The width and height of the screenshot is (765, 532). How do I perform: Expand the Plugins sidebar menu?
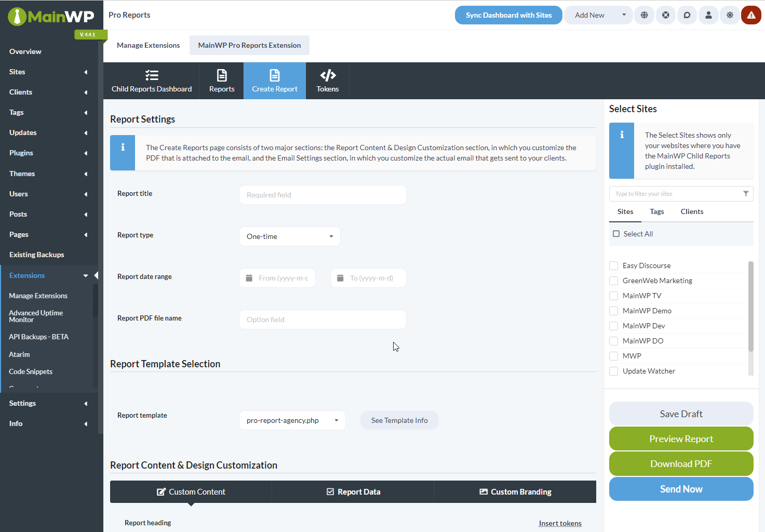point(86,153)
